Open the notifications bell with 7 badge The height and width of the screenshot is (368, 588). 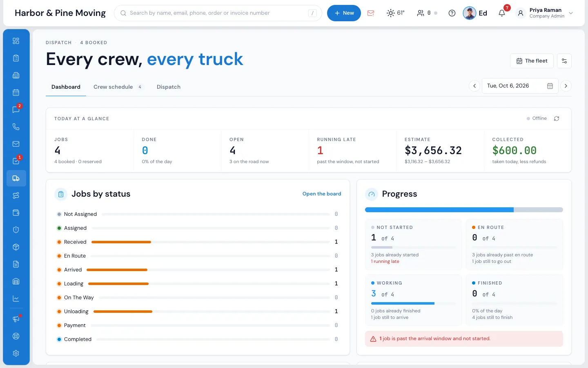(x=502, y=13)
